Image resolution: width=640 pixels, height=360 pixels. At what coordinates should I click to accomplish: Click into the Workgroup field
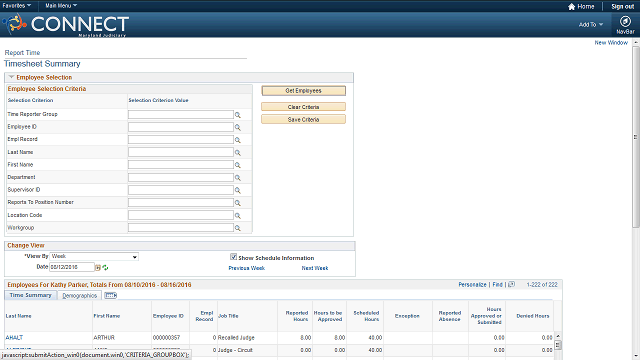(181, 228)
